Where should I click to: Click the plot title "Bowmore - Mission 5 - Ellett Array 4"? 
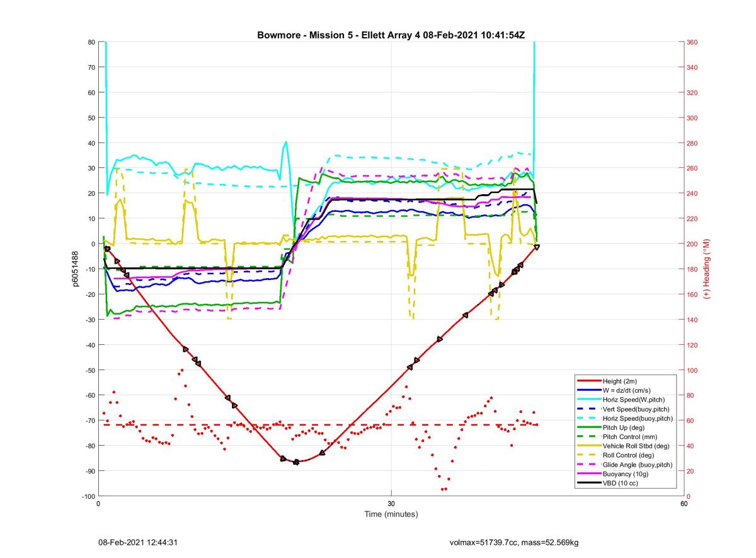tap(338, 35)
